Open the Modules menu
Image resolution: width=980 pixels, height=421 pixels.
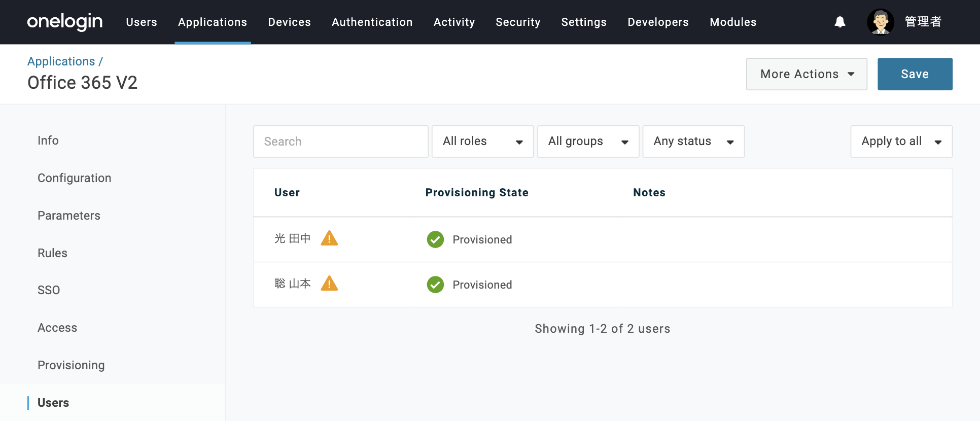coord(733,22)
